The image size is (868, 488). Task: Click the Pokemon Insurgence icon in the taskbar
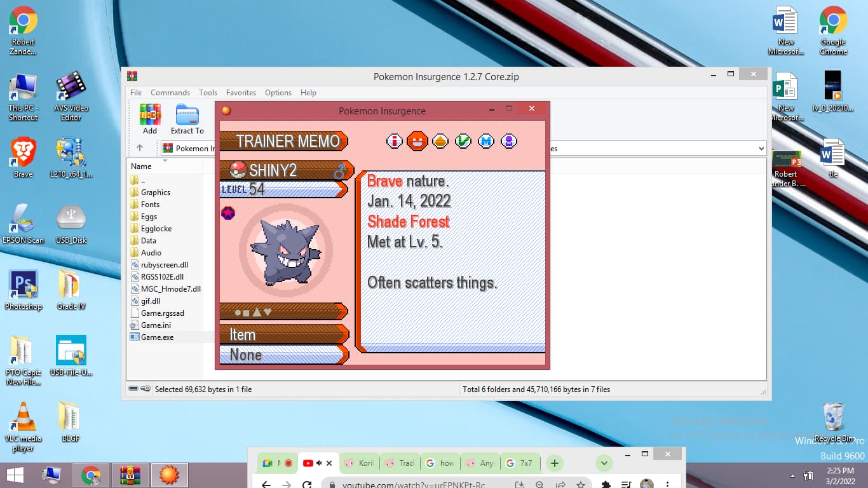click(x=169, y=475)
